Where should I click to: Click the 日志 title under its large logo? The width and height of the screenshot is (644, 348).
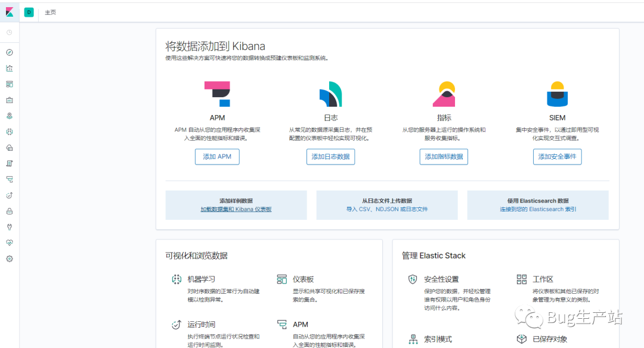point(330,118)
